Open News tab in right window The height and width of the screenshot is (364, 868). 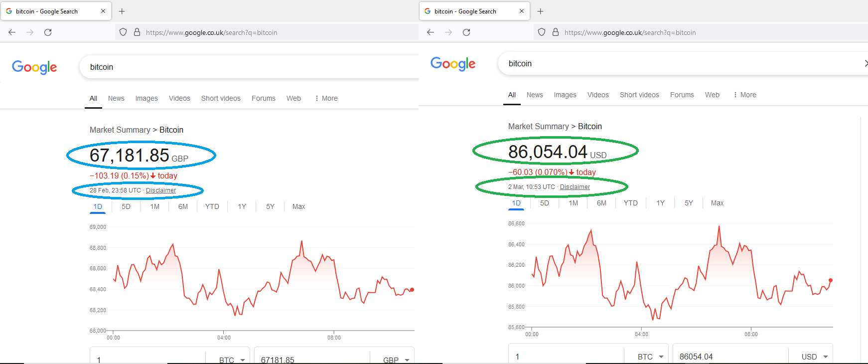click(535, 95)
